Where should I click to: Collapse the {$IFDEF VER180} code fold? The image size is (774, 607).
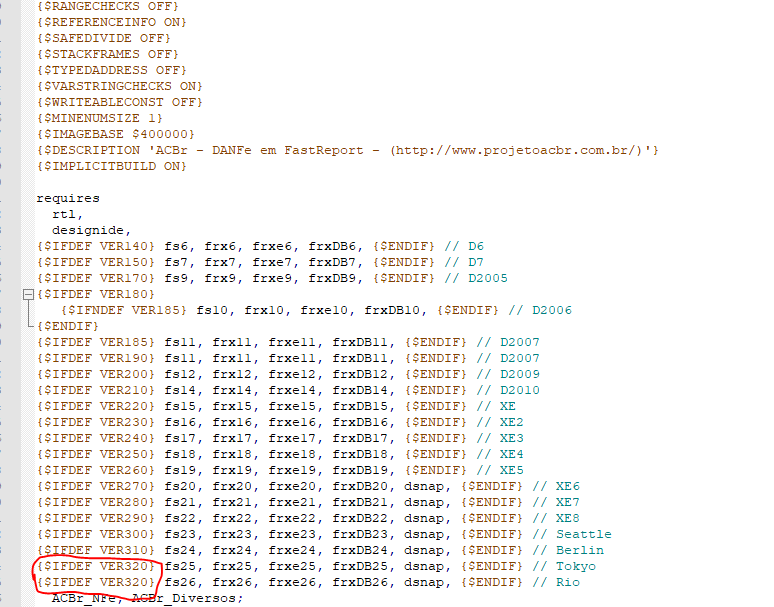point(29,295)
